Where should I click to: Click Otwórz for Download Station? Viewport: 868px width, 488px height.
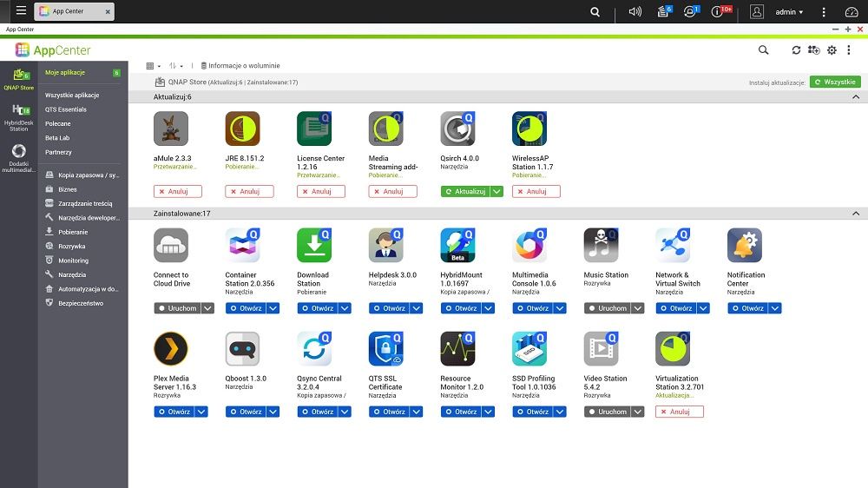[318, 308]
